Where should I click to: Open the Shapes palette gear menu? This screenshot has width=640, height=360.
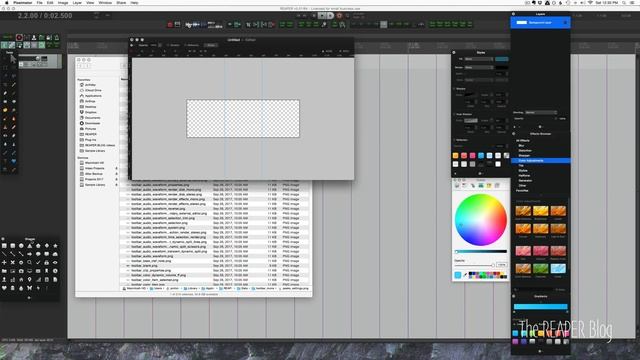coord(29,298)
